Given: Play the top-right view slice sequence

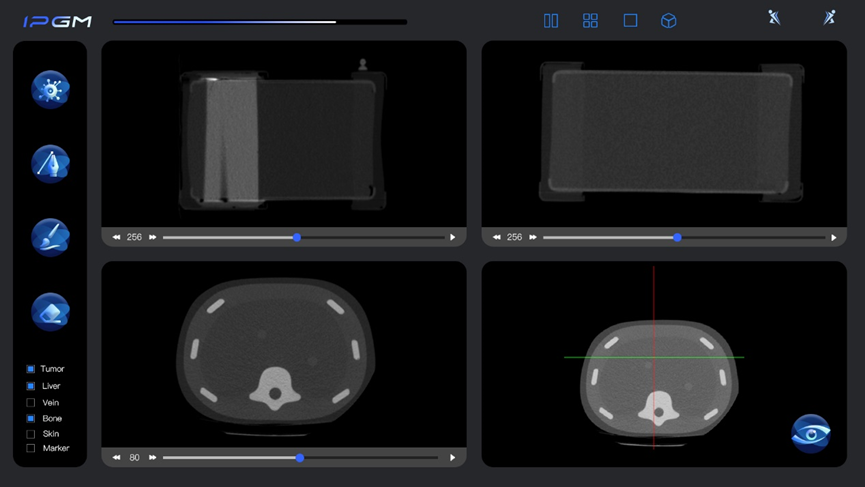Looking at the screenshot, I should click(834, 237).
